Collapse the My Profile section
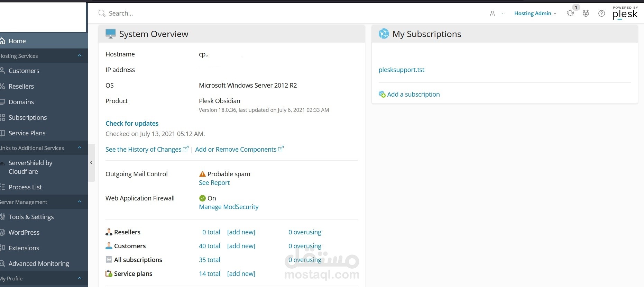 coord(80,278)
